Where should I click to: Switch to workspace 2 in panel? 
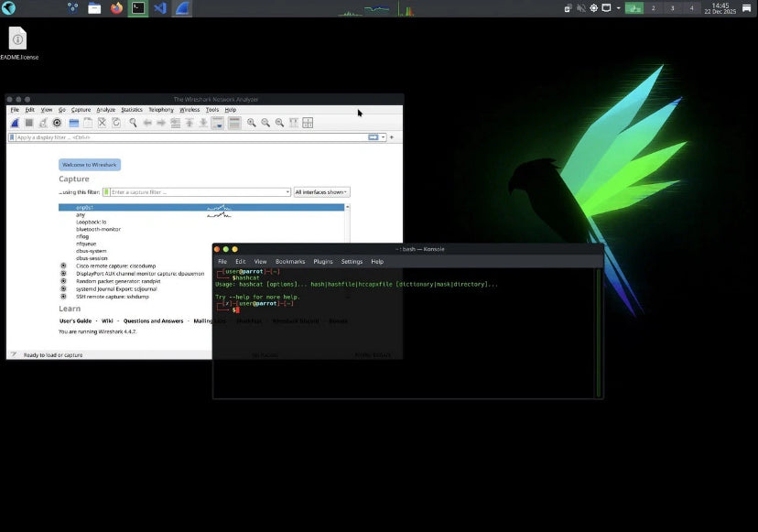pos(654,8)
